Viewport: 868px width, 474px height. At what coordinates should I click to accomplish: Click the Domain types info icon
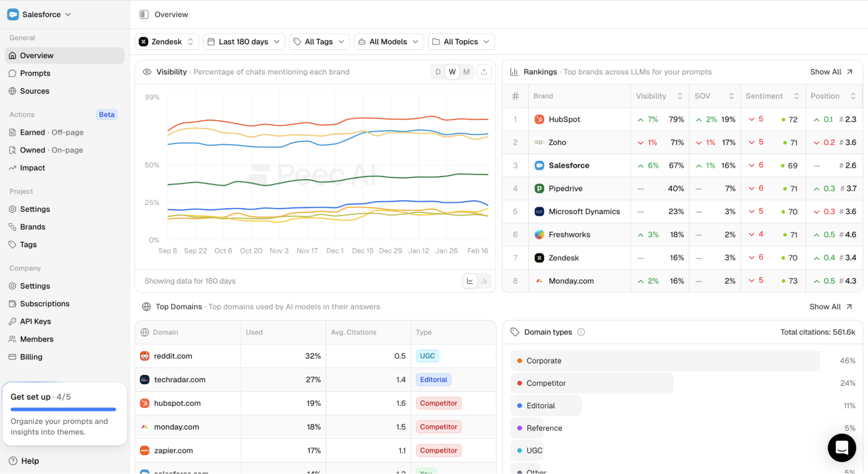tap(581, 332)
